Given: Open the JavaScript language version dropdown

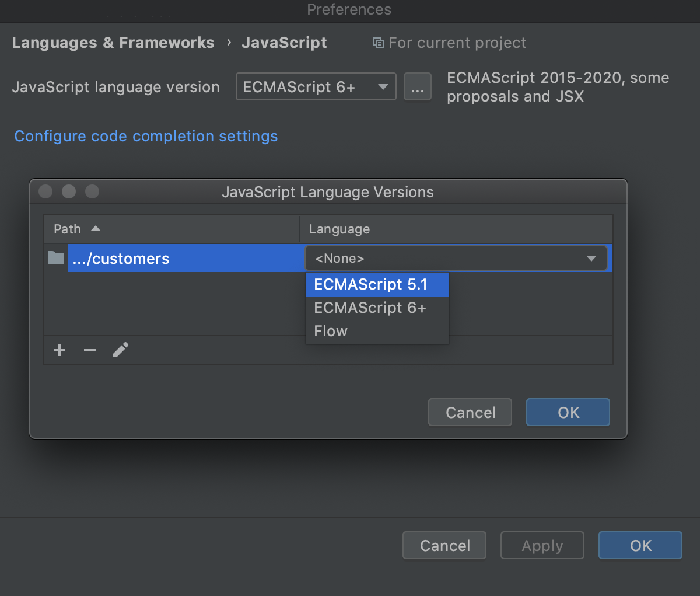Looking at the screenshot, I should point(316,86).
